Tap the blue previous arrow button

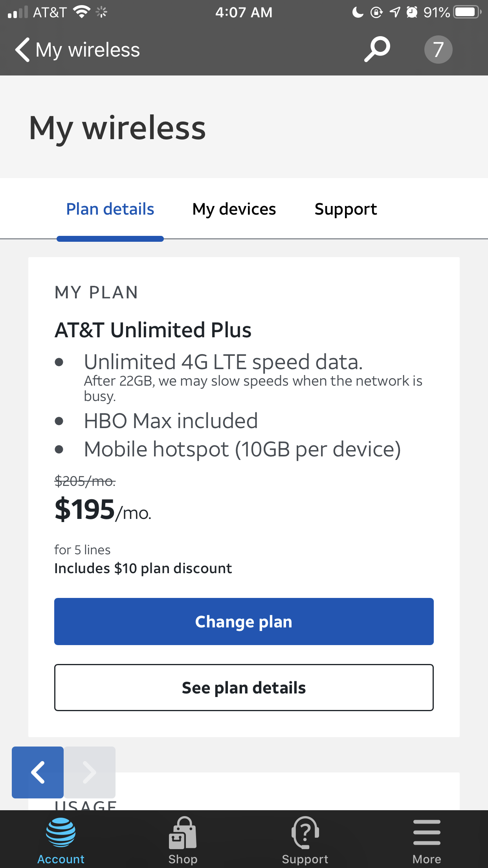pyautogui.click(x=38, y=772)
